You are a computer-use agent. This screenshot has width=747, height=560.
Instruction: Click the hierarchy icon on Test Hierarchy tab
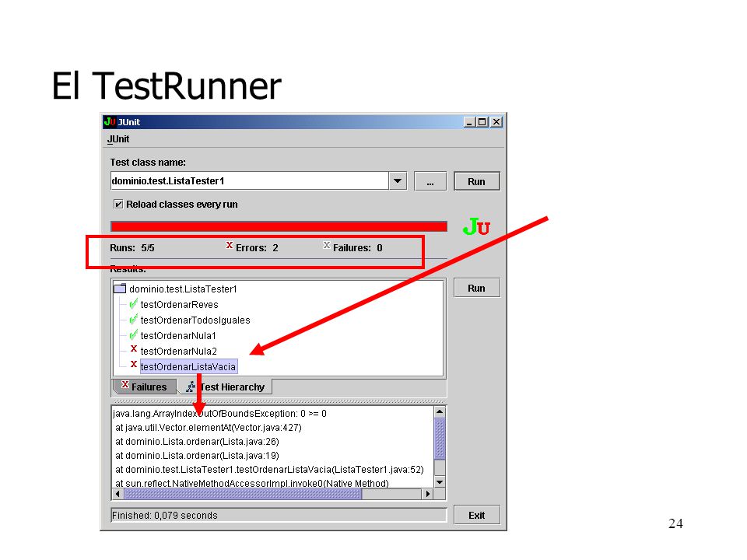click(x=191, y=387)
